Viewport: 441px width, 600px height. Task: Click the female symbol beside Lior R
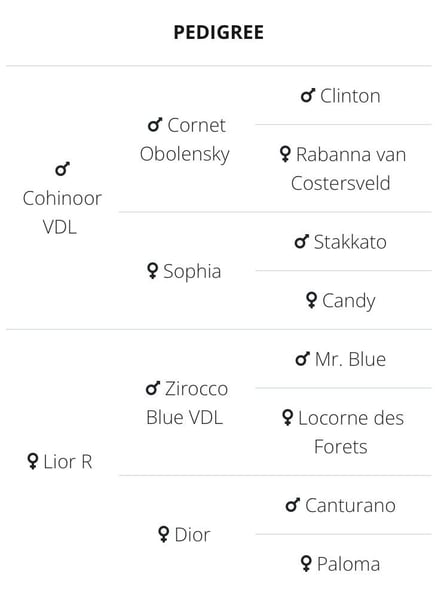pyautogui.click(x=33, y=461)
